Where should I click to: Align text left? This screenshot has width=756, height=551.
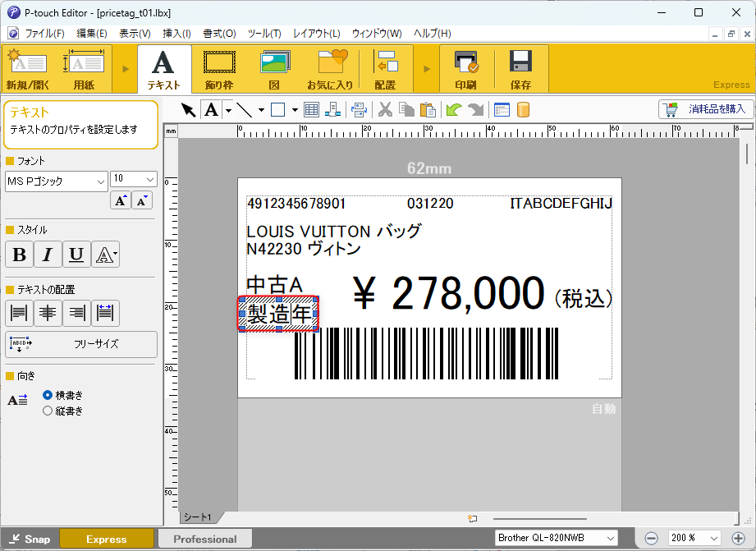click(x=19, y=313)
